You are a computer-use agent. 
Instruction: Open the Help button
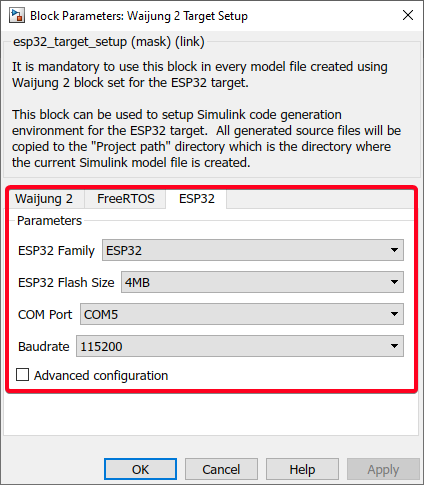pyautogui.click(x=302, y=469)
